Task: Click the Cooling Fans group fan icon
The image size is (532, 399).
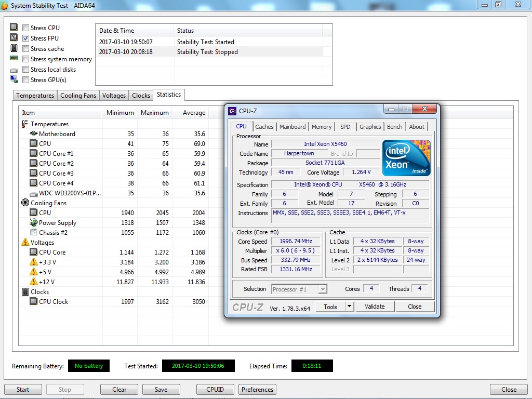Action: (25, 203)
